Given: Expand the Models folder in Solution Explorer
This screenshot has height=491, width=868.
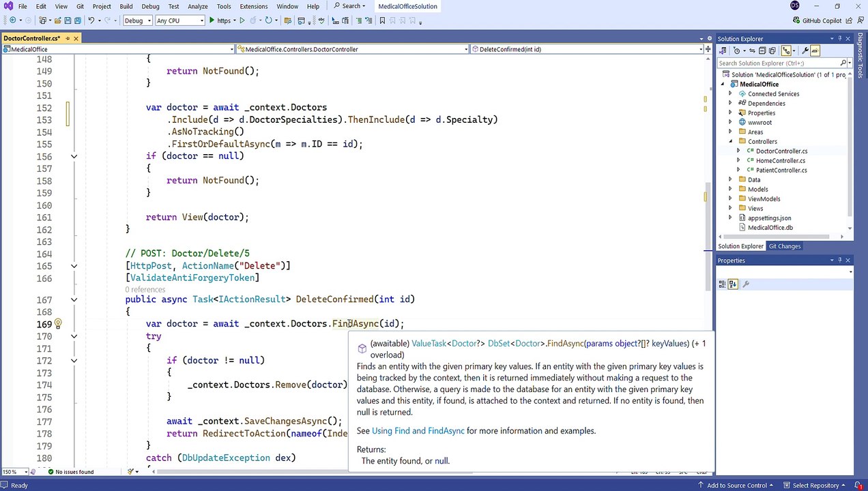Looking at the screenshot, I should pos(730,190).
